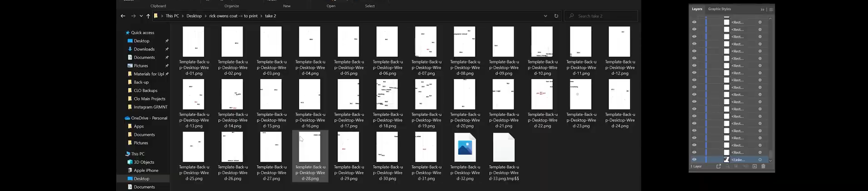Delete selection with Layers panel trash icon

pos(763,166)
